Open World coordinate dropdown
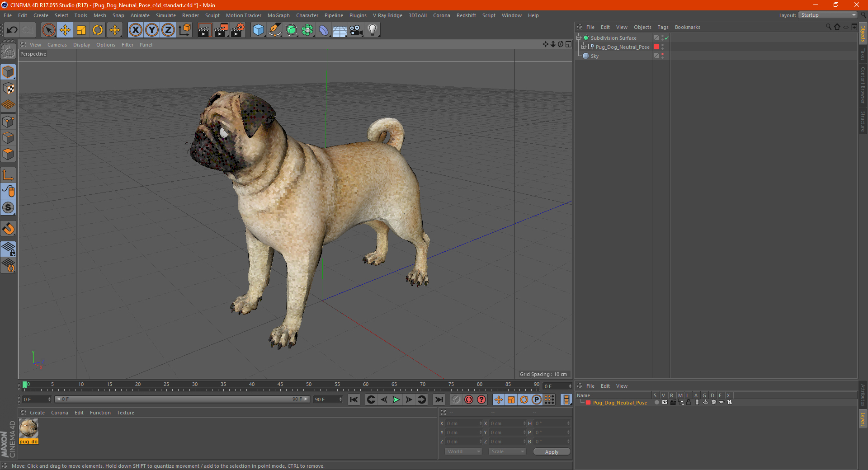This screenshot has width=868, height=470. (x=463, y=451)
